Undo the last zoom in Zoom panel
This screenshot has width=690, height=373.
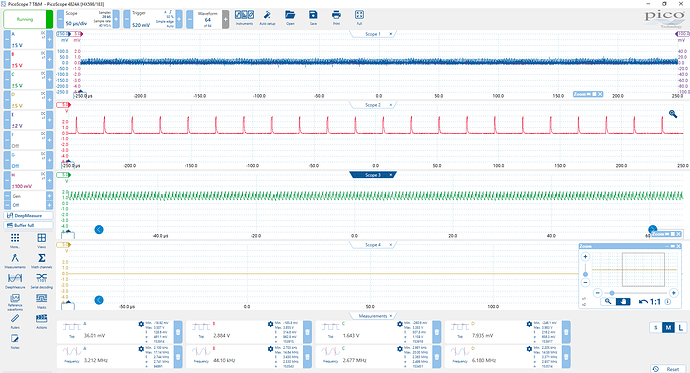[x=643, y=302]
